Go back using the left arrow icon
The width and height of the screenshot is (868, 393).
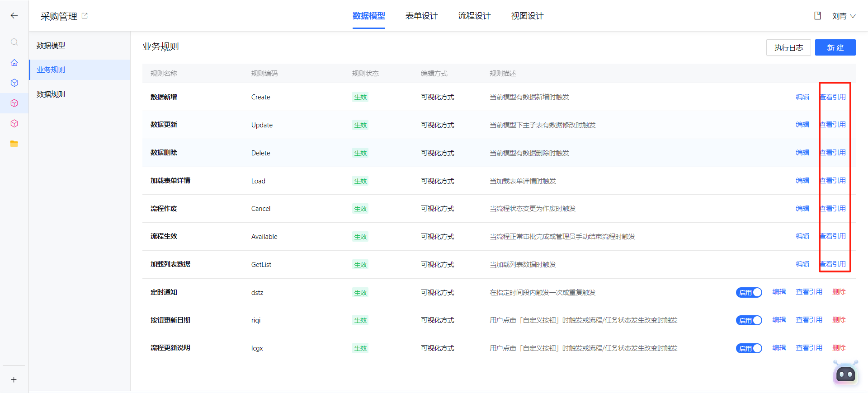click(14, 16)
